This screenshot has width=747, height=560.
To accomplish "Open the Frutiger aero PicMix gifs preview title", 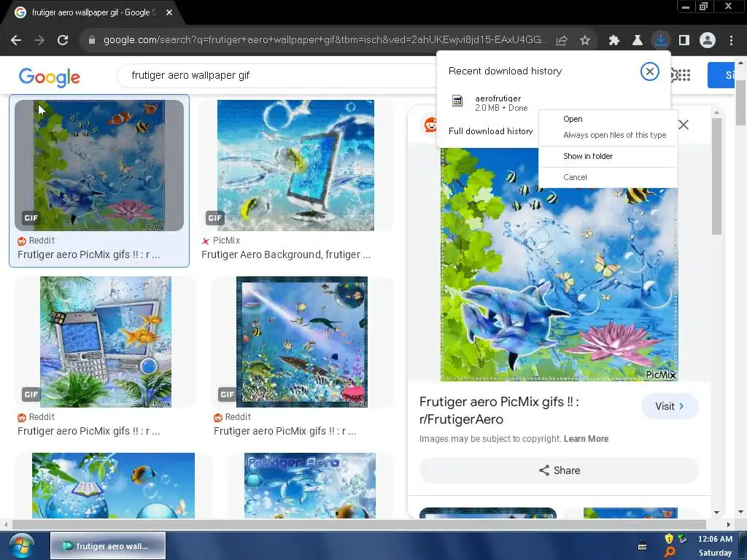I will click(x=499, y=411).
